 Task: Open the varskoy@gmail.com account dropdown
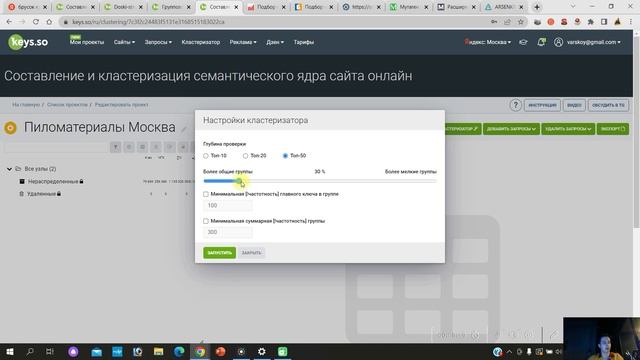(593, 42)
